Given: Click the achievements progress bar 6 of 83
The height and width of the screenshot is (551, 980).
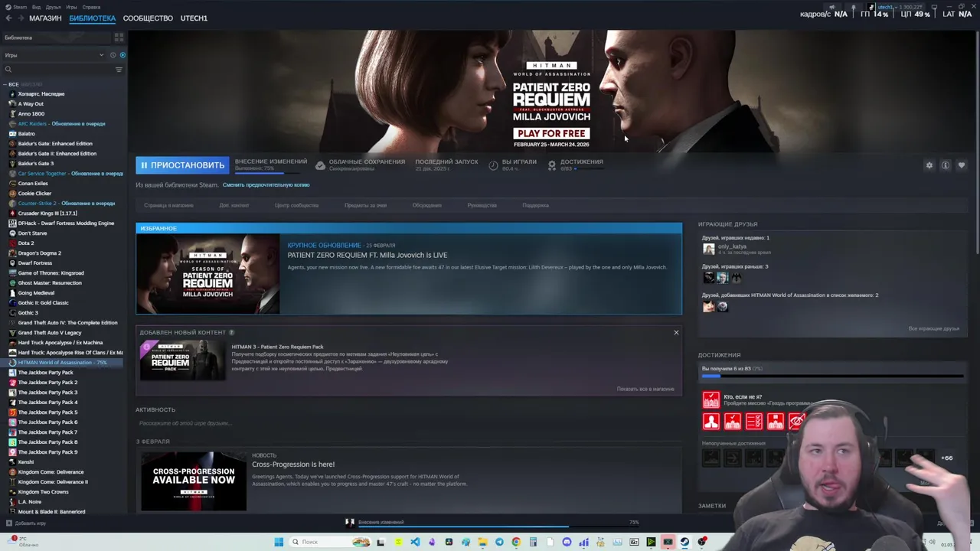Looking at the screenshot, I should (832, 376).
